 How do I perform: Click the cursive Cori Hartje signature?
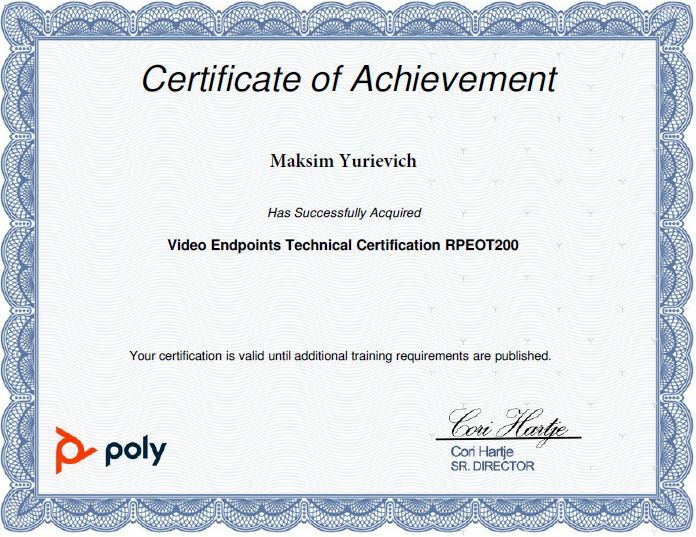click(509, 425)
